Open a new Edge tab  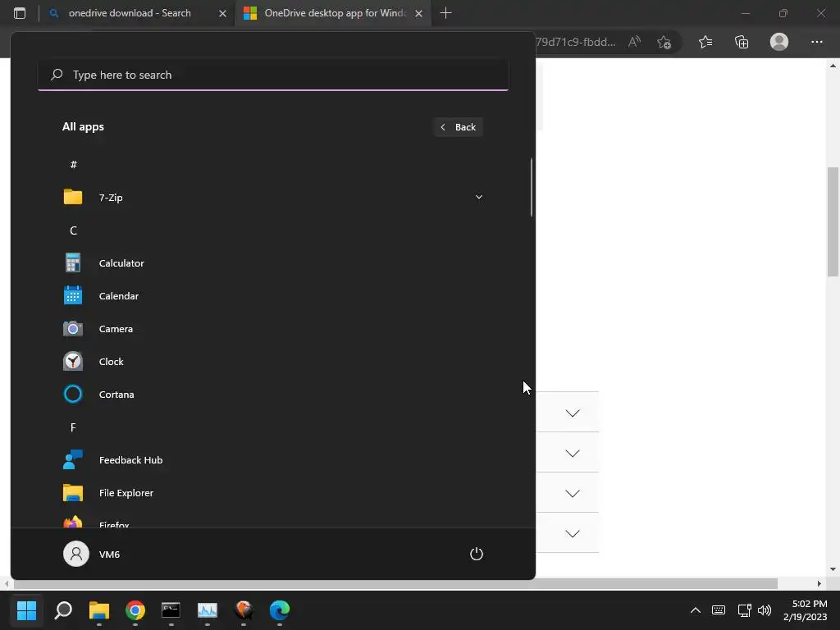[x=445, y=13]
